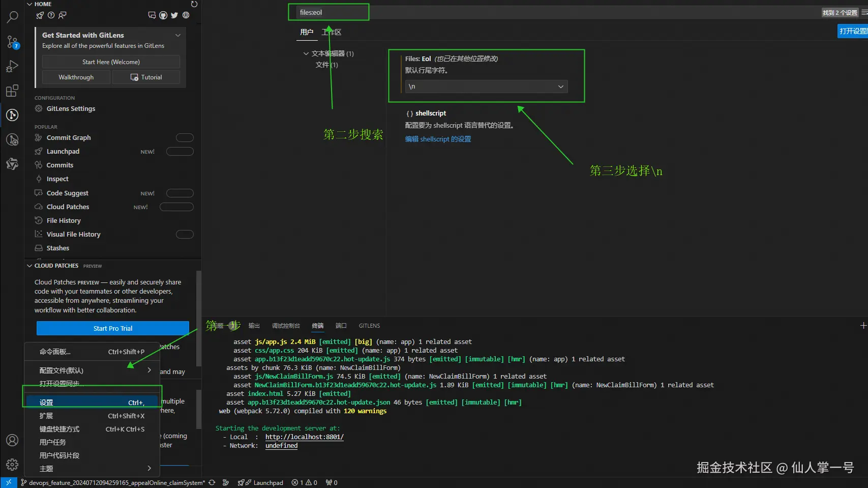Open GitLens GitHub icon link
The image size is (868, 488).
pos(163,15)
